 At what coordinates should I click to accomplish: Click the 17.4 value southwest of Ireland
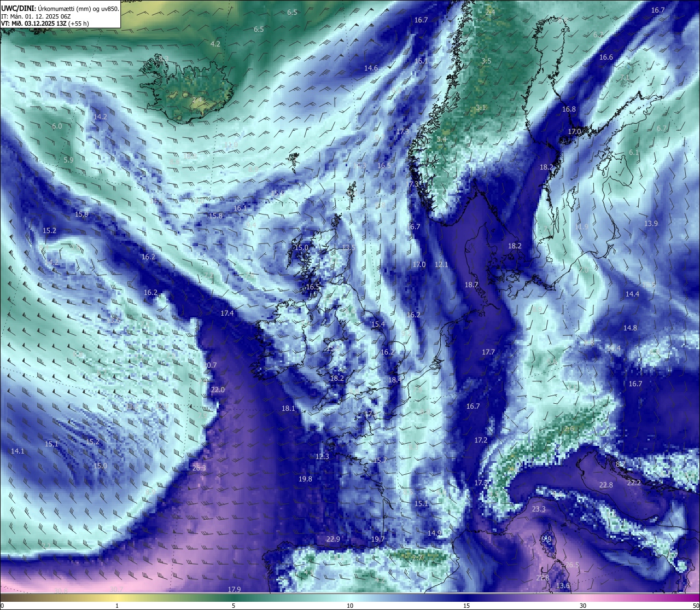point(227,313)
